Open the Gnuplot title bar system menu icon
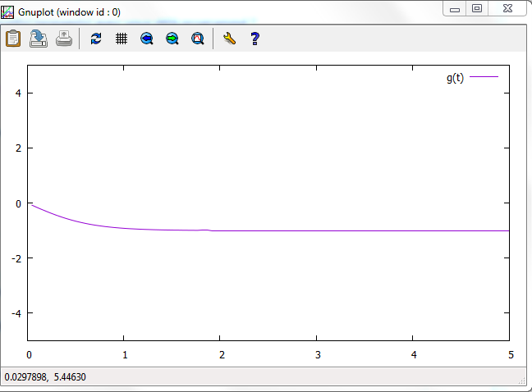Viewport: 532px width, 392px height. pyautogui.click(x=7, y=12)
